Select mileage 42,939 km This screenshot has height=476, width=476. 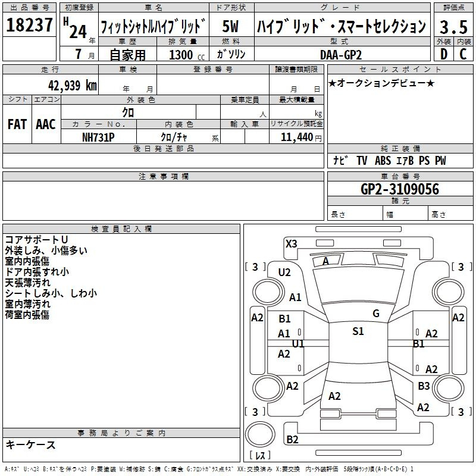pyautogui.click(x=73, y=85)
